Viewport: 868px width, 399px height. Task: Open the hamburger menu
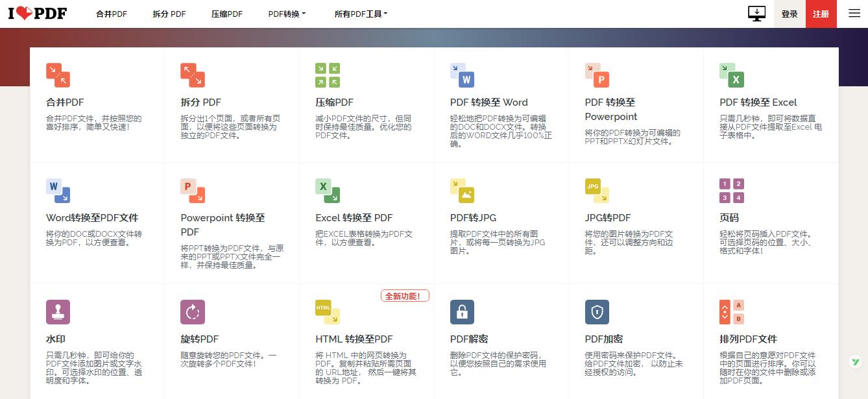pyautogui.click(x=854, y=13)
